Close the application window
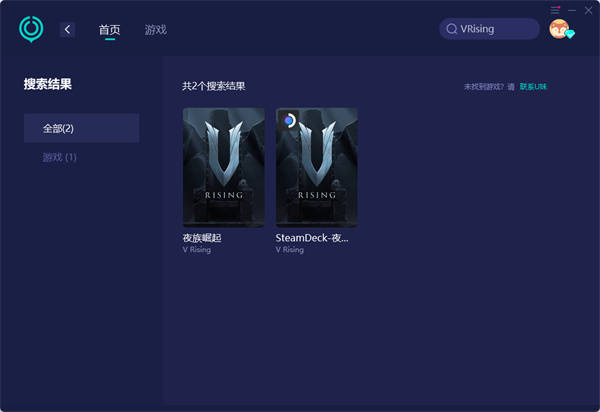600x412 pixels. 589,10
